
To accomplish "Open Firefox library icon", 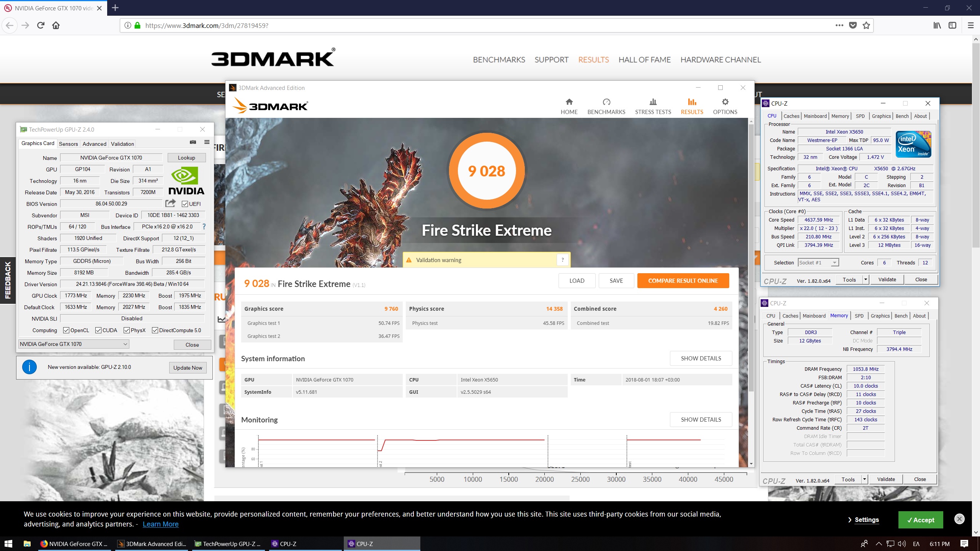I will coord(937,25).
